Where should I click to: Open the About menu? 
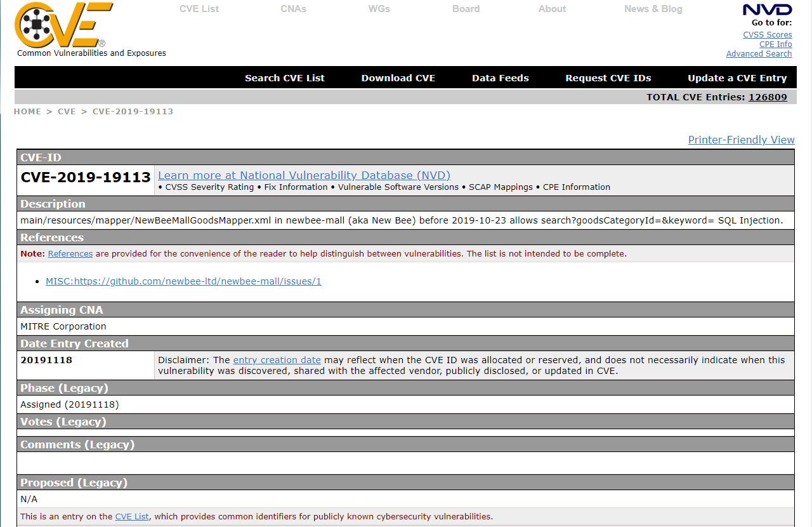click(552, 9)
